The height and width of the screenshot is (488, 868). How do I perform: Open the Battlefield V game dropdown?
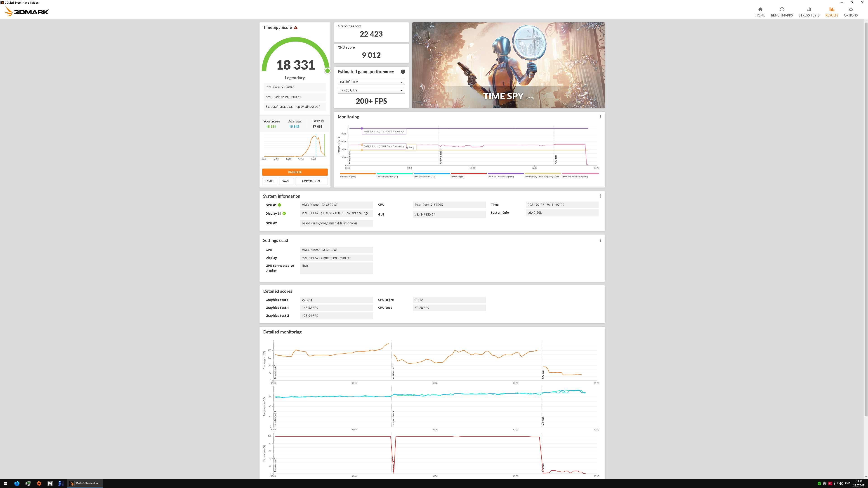pyautogui.click(x=371, y=82)
